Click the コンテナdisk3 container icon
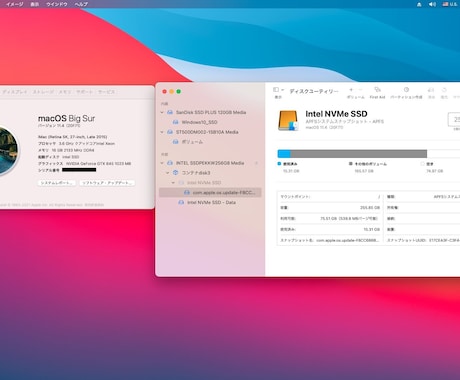 [x=176, y=173]
